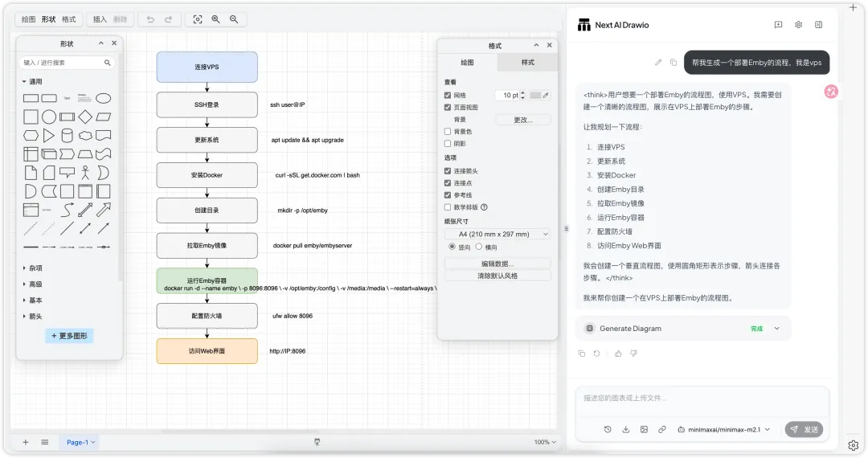Open the 格式 menu

pos(68,19)
